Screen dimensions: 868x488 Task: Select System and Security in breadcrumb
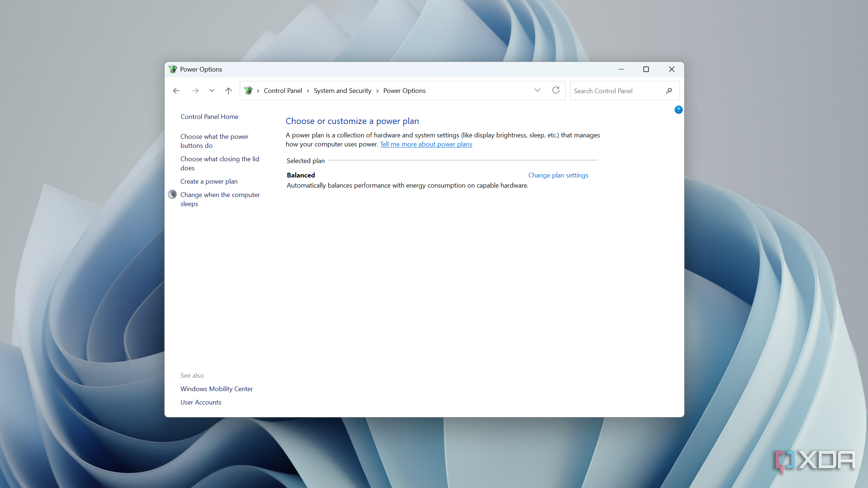pos(342,91)
